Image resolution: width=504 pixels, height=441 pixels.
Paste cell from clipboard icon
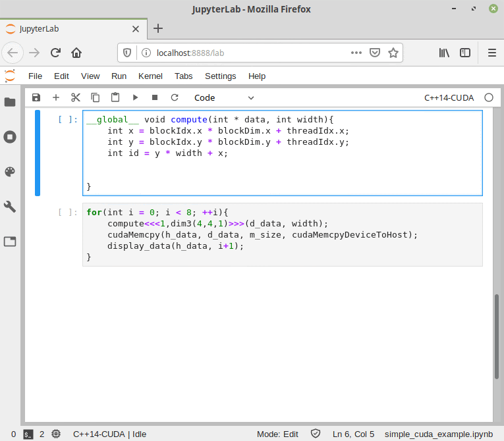(x=115, y=97)
